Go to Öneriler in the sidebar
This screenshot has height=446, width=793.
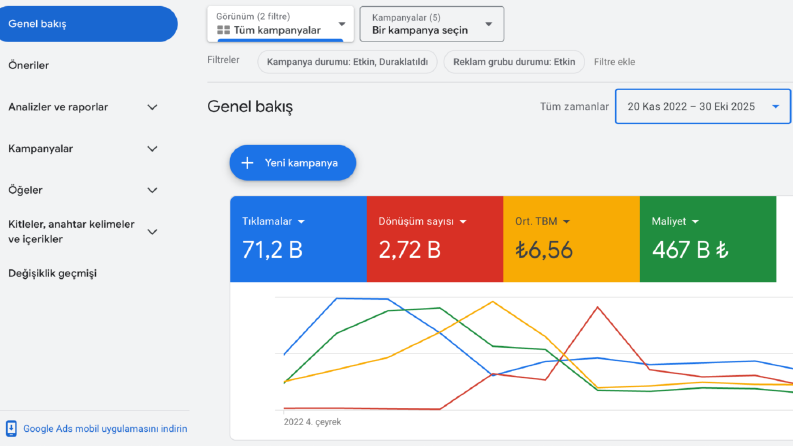coord(29,65)
